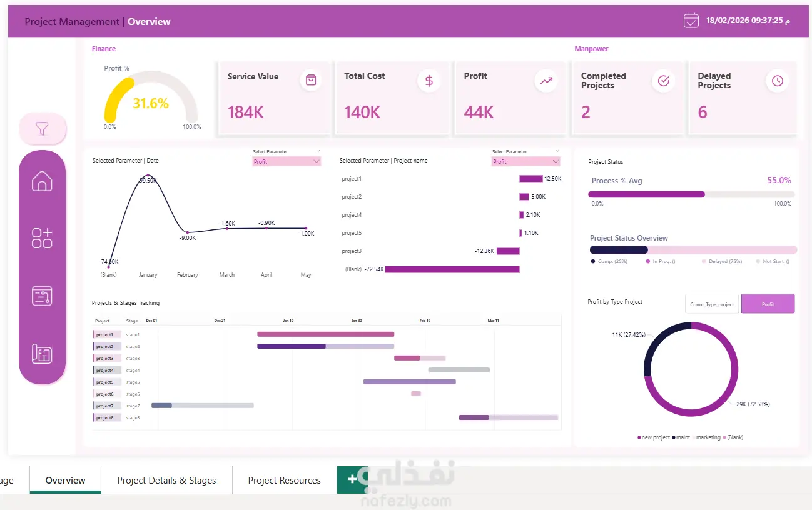Switch to the Project Resources tab
812x510 pixels.
click(284, 480)
